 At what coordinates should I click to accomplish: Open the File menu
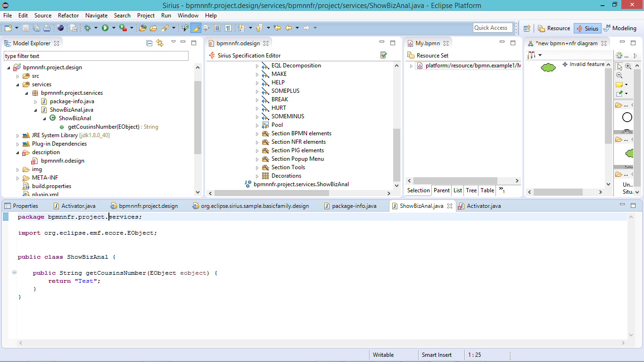(8, 16)
